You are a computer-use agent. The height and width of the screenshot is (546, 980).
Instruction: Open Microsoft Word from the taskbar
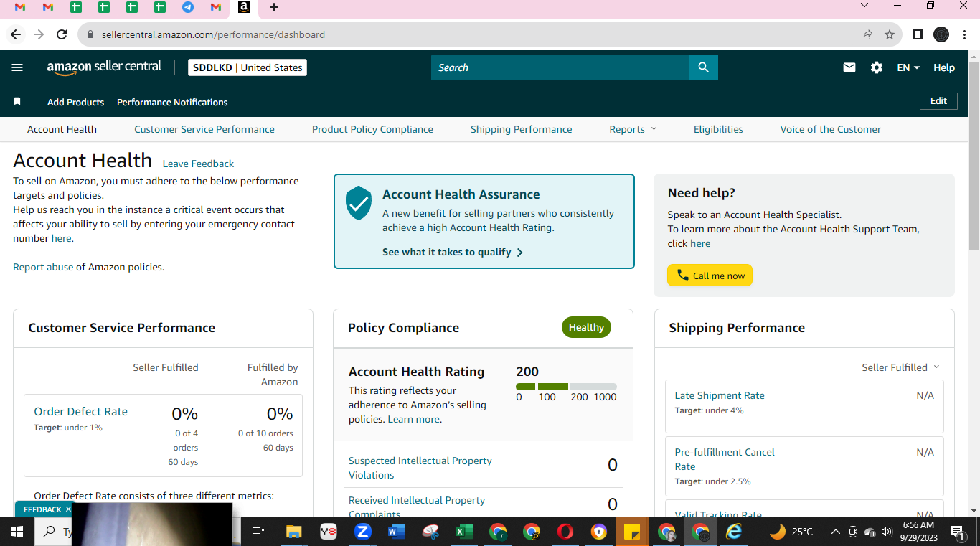tap(397, 532)
